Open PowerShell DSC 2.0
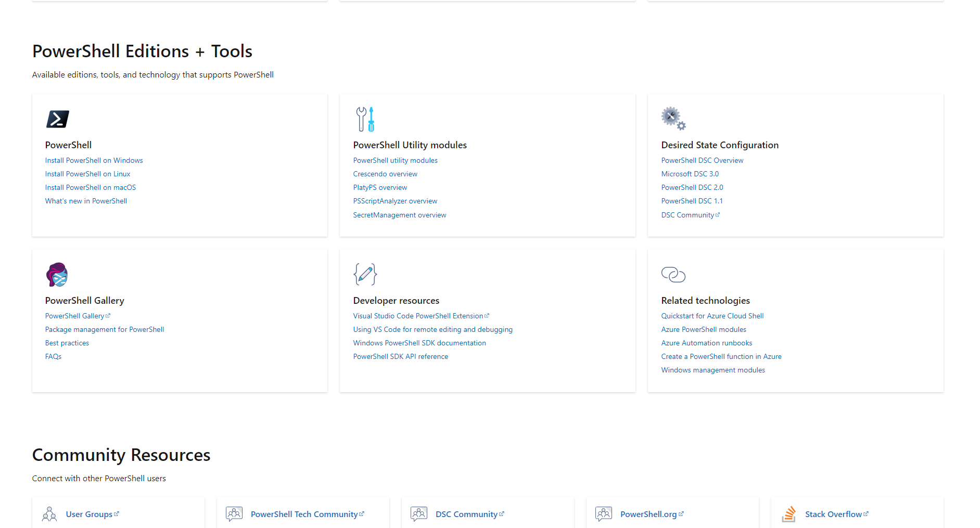This screenshot has width=980, height=528. (692, 187)
